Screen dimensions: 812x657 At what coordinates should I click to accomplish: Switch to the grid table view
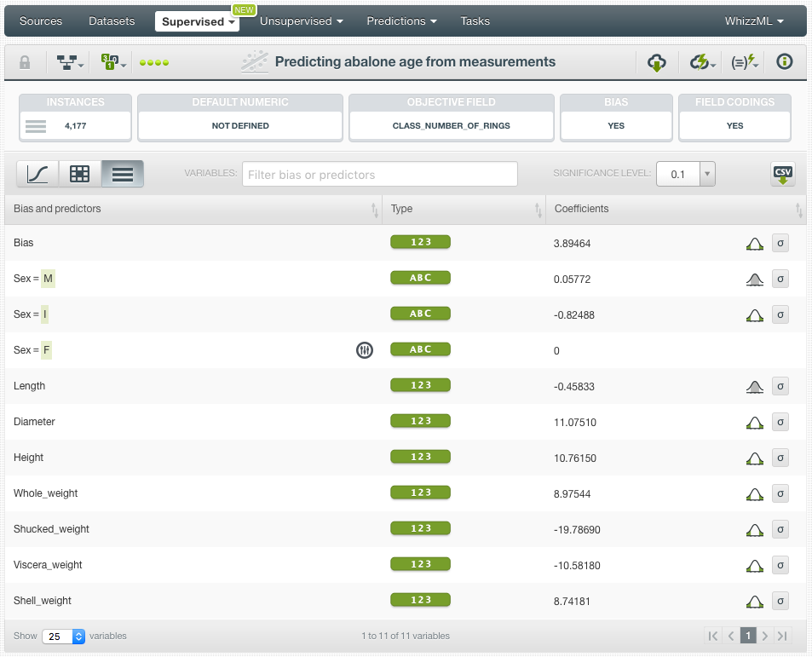pyautogui.click(x=80, y=174)
